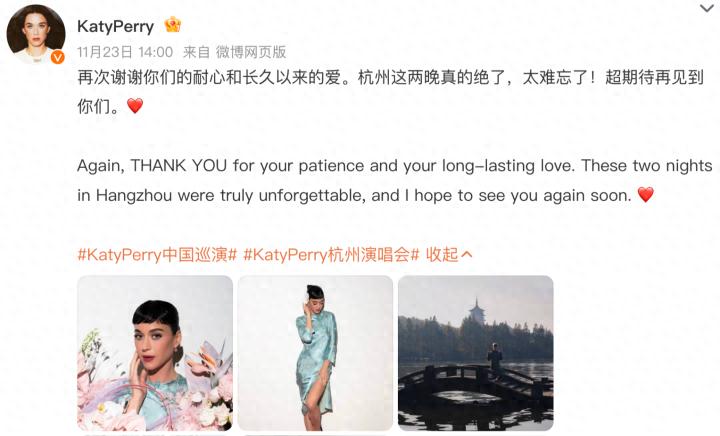
Task: Open the lake bridge pagoda photo
Action: (476, 353)
